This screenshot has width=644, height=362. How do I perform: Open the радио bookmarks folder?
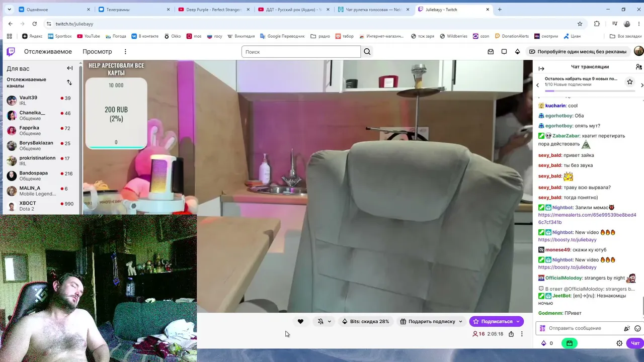pos(320,36)
